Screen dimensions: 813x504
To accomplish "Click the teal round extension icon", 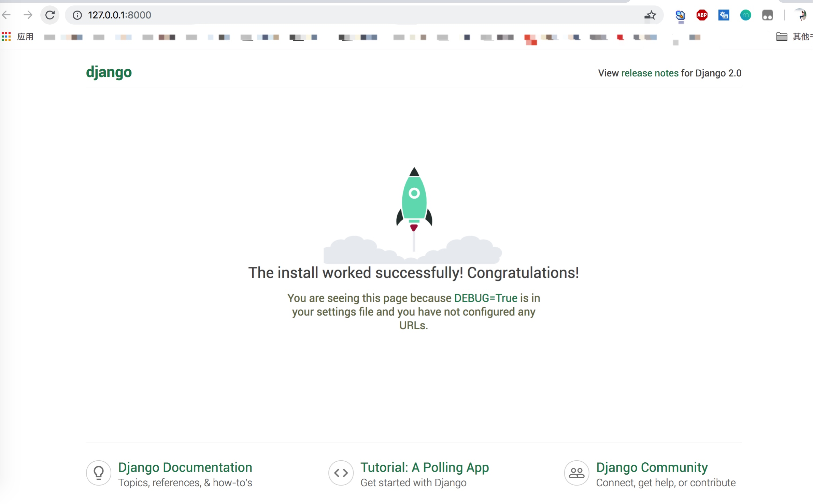I will [x=745, y=15].
